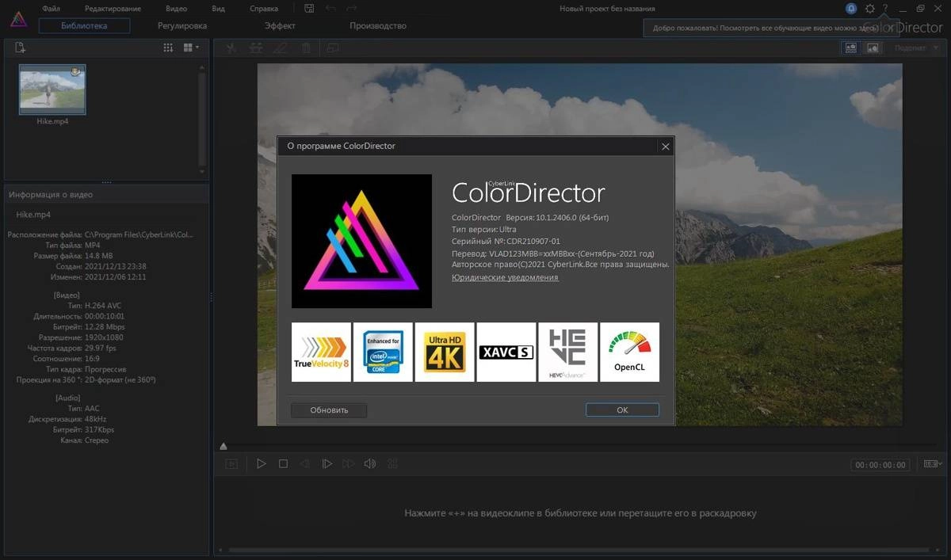Open the library thumbnail layout dropdown

pyautogui.click(x=191, y=48)
